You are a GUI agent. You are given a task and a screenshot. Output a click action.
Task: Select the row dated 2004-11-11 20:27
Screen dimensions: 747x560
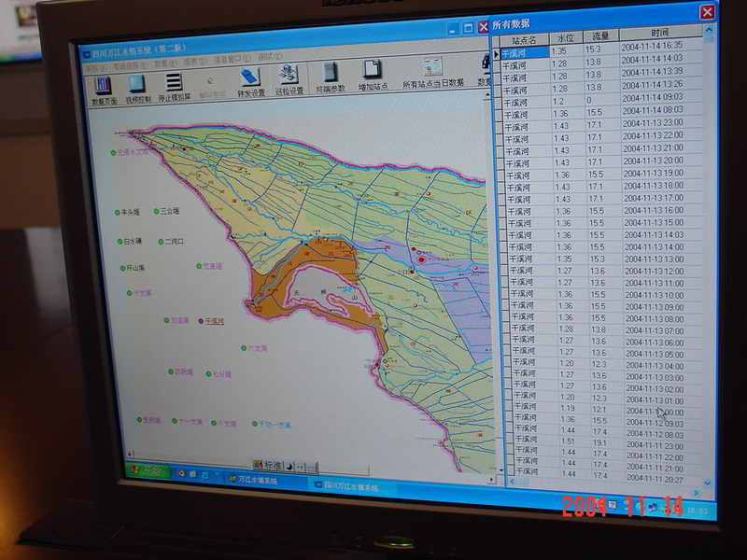611,476
